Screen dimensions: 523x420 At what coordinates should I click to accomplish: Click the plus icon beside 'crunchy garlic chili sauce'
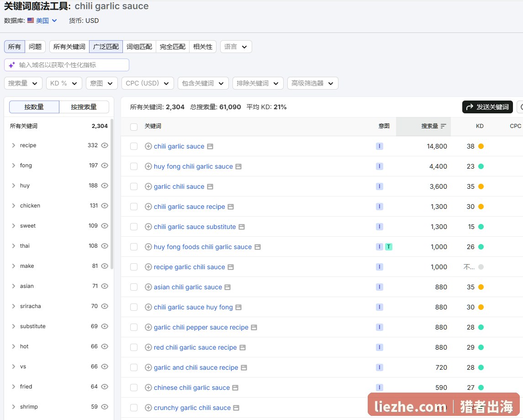pos(148,408)
